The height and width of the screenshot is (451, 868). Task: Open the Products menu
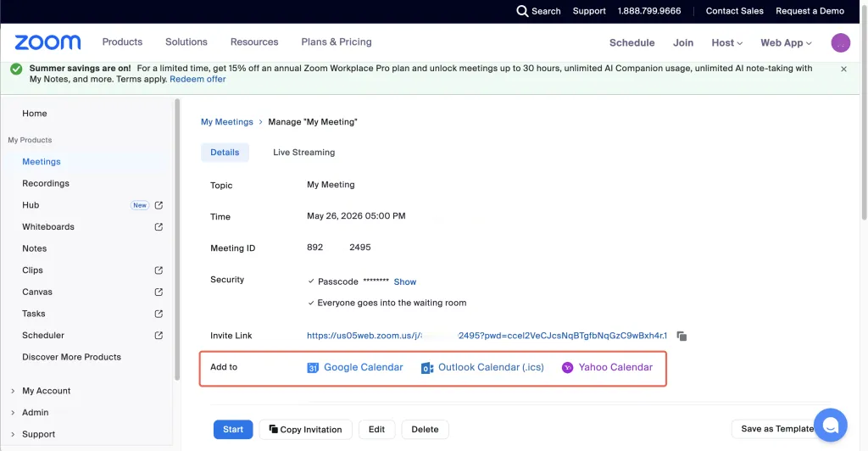tap(122, 42)
